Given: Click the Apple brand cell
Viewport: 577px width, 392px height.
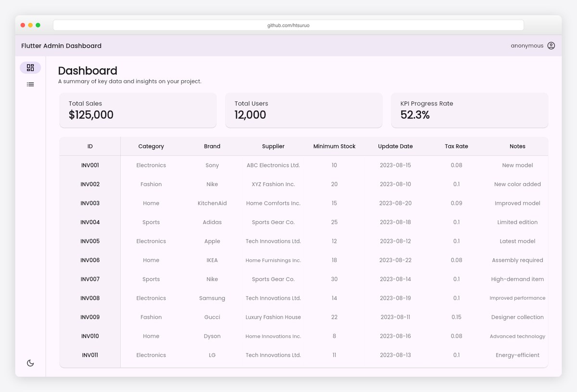Looking at the screenshot, I should click(212, 241).
